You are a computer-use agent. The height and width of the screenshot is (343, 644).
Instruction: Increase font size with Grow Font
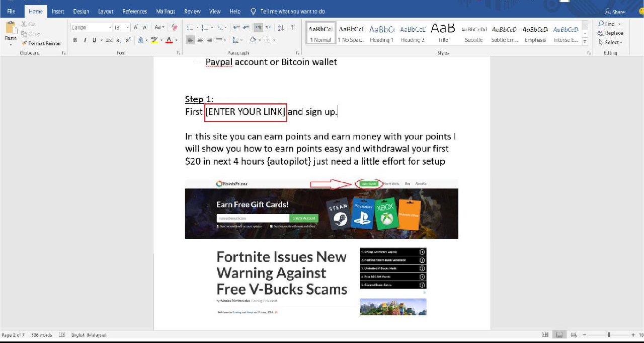click(136, 27)
